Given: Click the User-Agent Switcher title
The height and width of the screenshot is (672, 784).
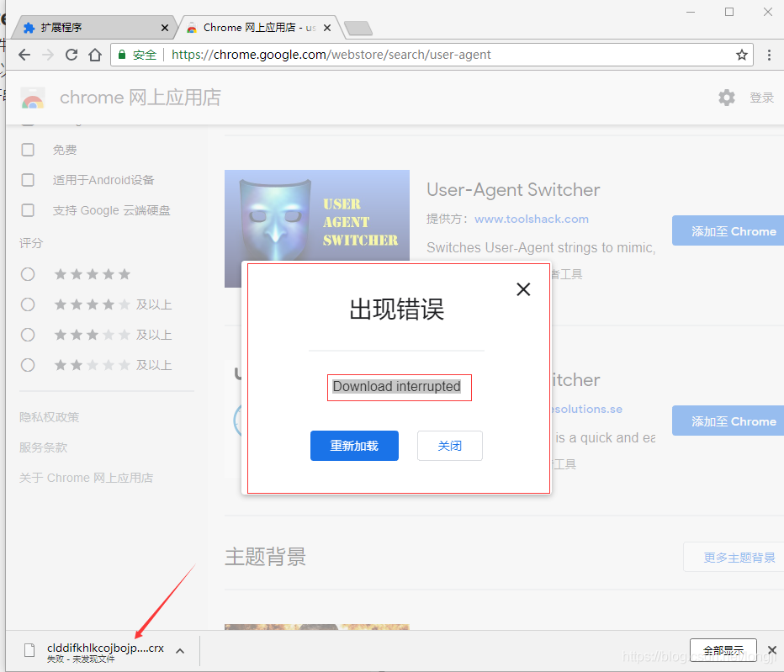Looking at the screenshot, I should point(513,190).
